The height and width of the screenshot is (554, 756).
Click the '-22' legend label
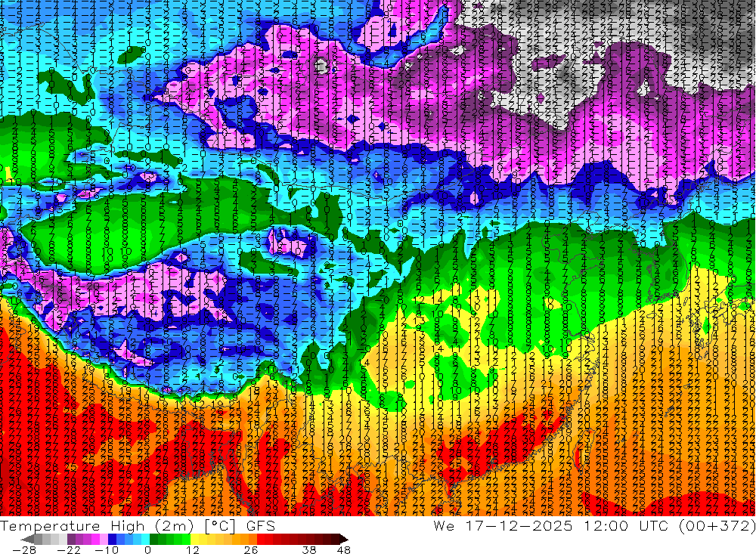(x=69, y=549)
